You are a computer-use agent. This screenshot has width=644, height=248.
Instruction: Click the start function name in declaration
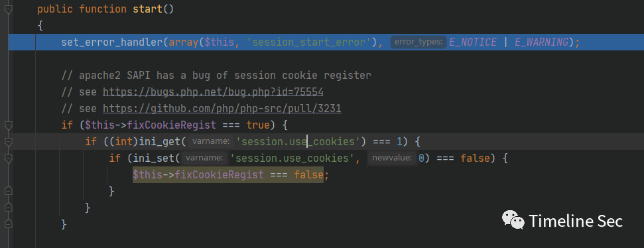[x=148, y=9]
